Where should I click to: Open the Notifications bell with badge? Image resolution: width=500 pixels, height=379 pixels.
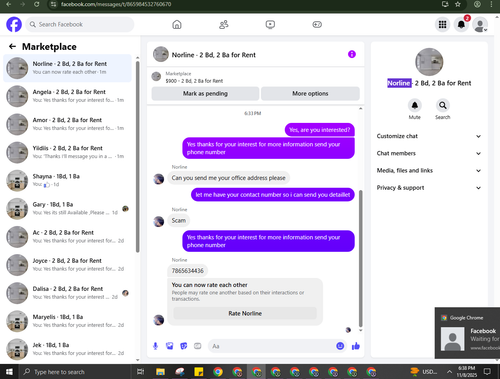461,24
